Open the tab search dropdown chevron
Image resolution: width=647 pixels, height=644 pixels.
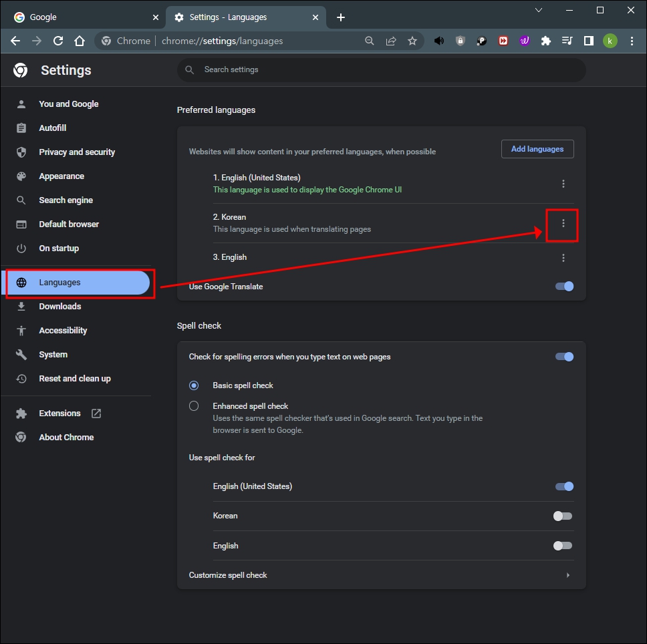tap(539, 10)
